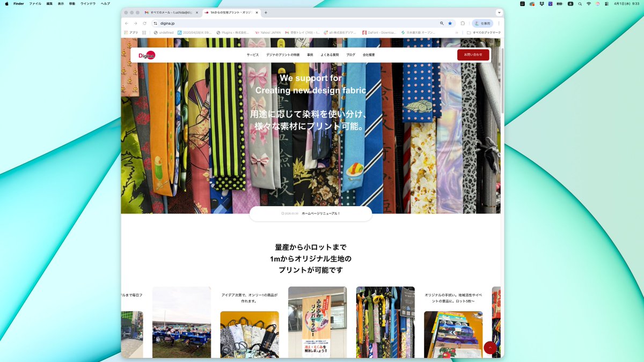
Task: Reload the digina.jp page
Action: pos(144,24)
